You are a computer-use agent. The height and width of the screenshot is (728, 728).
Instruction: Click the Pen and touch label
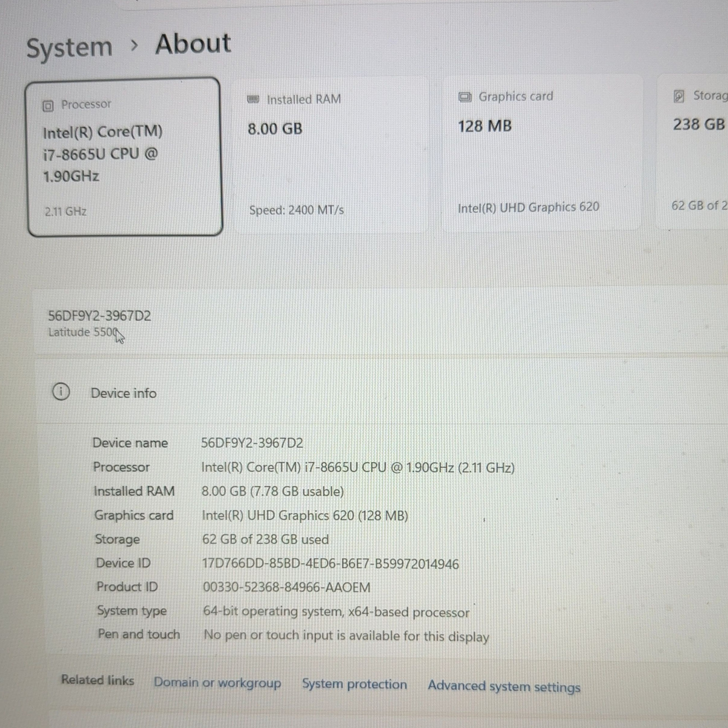point(139,634)
